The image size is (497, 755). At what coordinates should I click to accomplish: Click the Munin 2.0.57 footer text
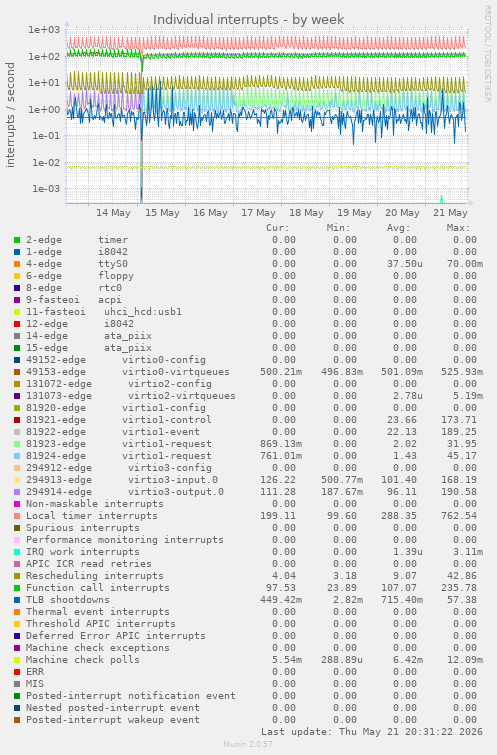pyautogui.click(x=248, y=744)
